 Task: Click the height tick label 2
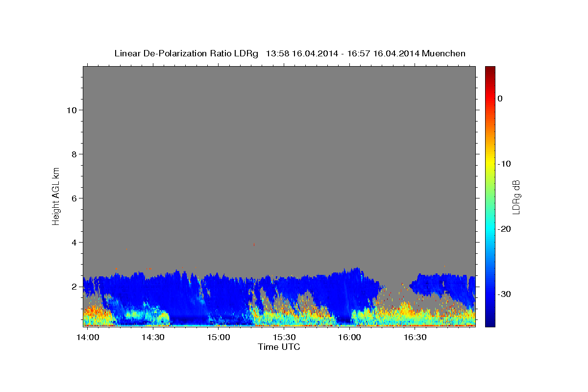pos(74,286)
